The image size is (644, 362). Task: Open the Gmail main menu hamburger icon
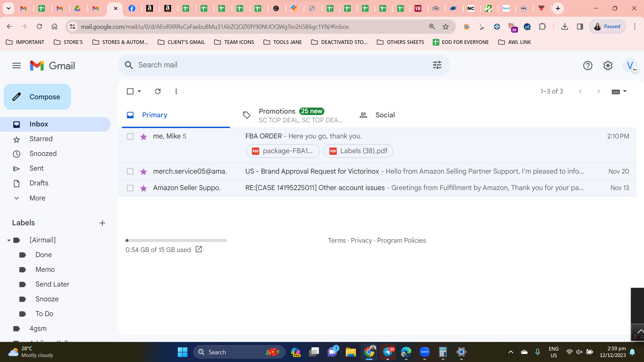[16, 66]
